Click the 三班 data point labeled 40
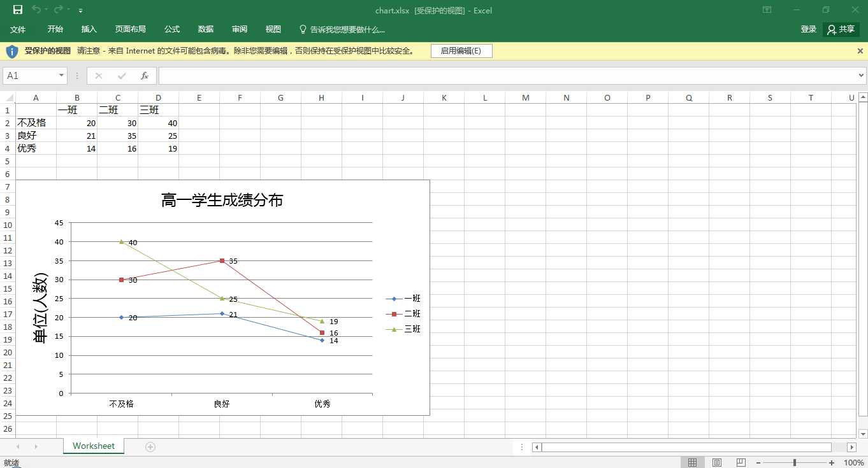 coord(121,241)
